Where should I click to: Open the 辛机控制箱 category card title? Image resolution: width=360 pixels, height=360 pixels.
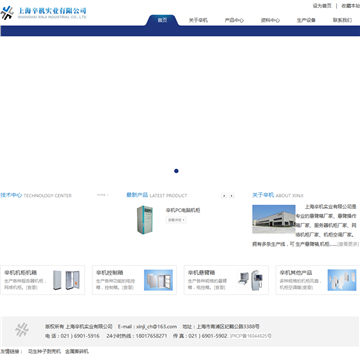click(x=110, y=272)
